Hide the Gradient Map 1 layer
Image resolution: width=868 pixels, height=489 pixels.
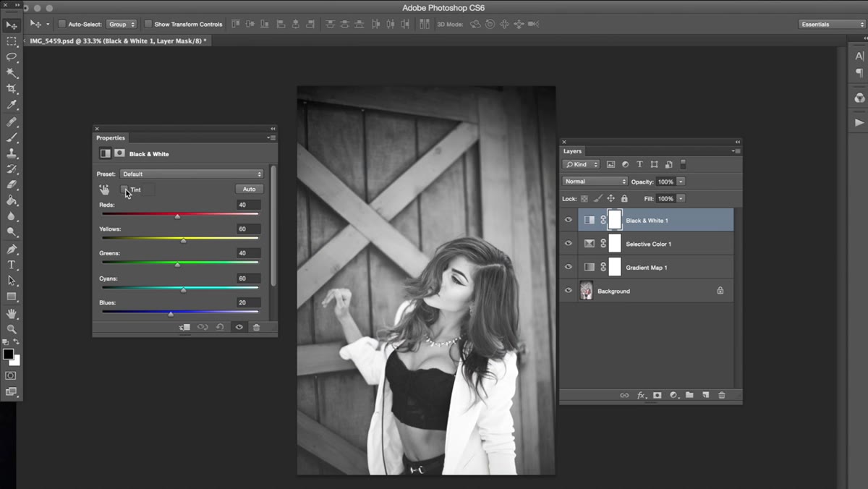point(569,268)
